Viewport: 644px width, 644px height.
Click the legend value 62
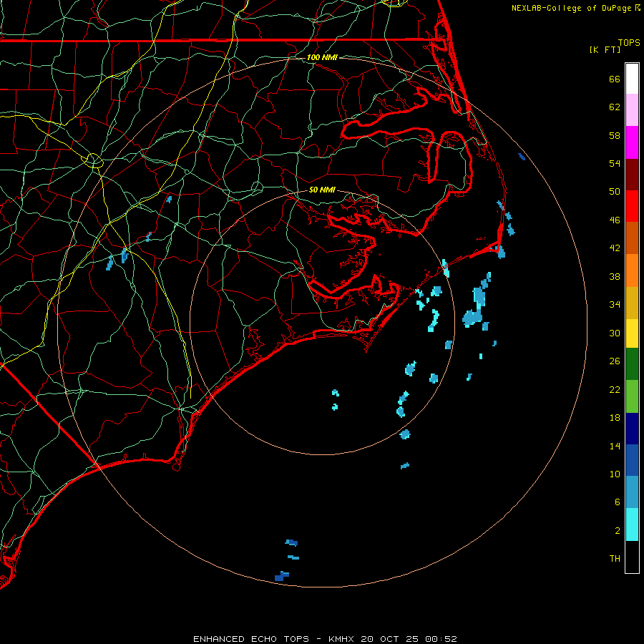point(615,107)
